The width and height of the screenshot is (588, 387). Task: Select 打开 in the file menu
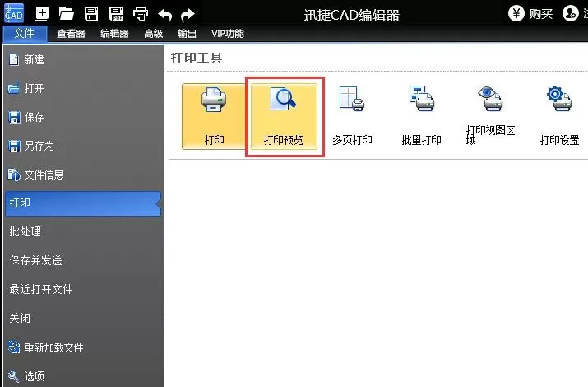83,89
